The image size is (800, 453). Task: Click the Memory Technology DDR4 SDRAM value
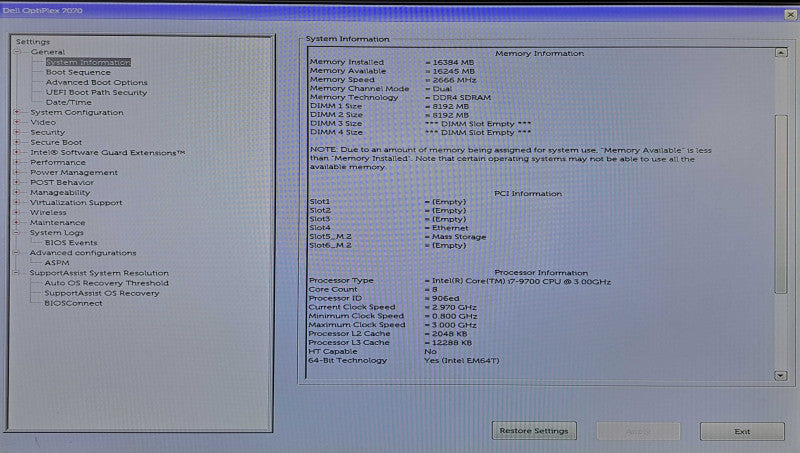click(458, 97)
